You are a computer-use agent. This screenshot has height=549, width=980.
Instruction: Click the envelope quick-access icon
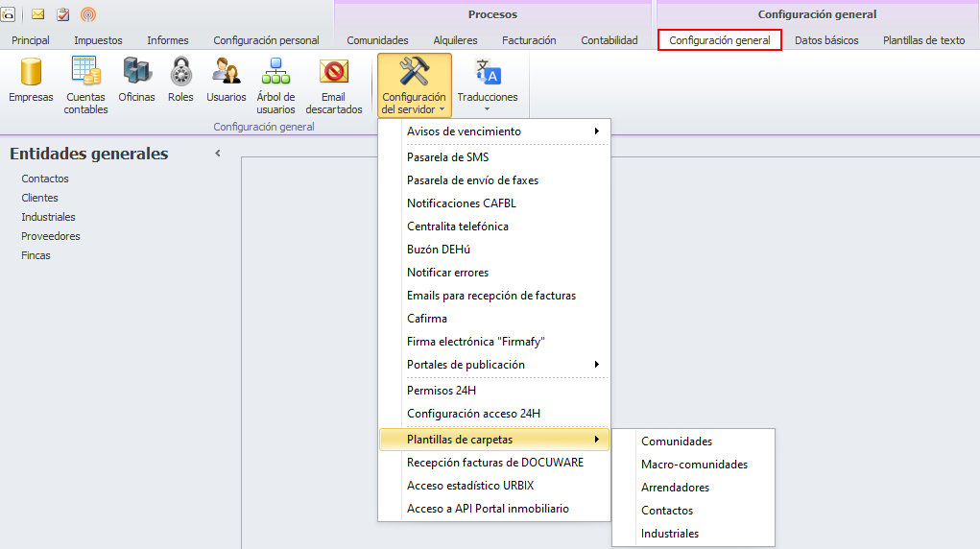click(38, 13)
